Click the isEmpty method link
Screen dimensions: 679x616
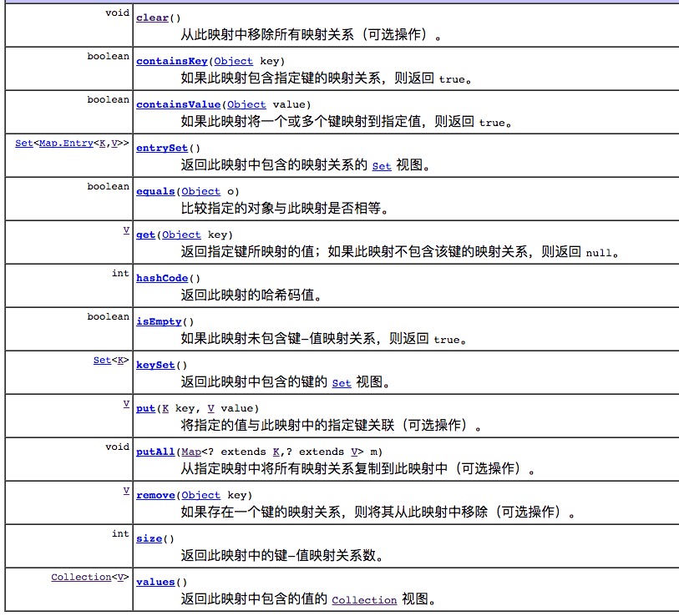(159, 321)
